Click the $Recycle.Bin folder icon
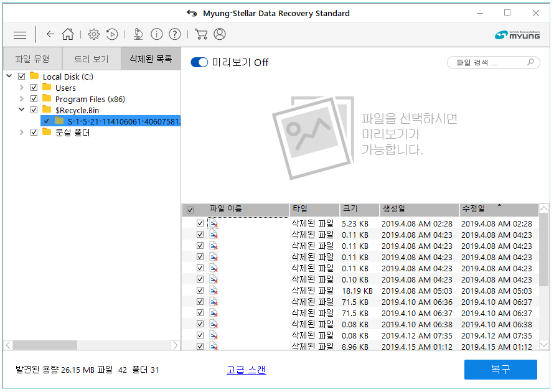 point(47,110)
